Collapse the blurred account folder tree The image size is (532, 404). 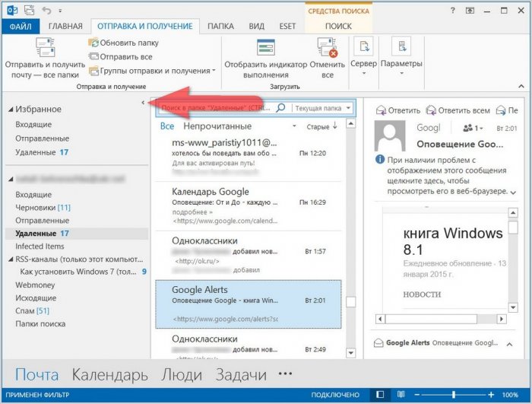coord(11,179)
